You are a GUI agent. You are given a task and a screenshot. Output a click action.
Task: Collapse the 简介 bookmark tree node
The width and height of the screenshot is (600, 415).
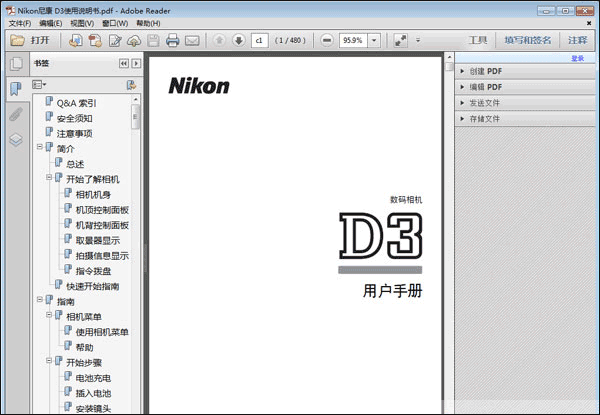tap(40, 148)
